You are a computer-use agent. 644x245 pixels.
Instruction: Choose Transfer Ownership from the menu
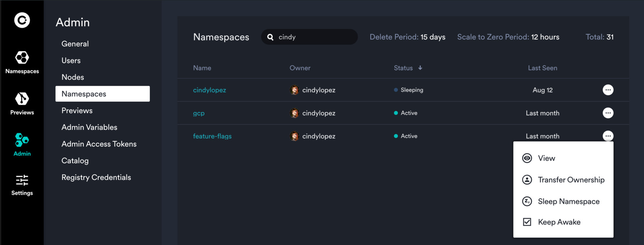click(x=571, y=180)
